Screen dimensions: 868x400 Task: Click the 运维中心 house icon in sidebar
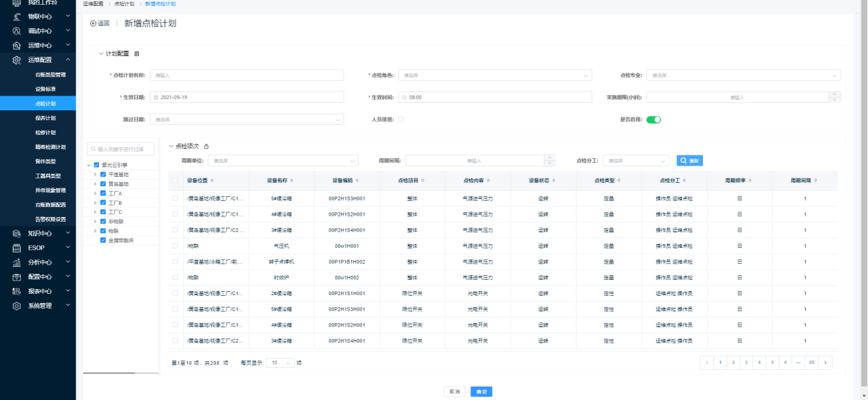pos(17,45)
